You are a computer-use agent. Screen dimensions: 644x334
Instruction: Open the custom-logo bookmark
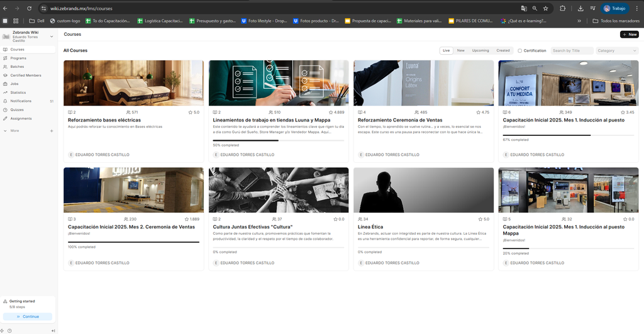pos(65,21)
